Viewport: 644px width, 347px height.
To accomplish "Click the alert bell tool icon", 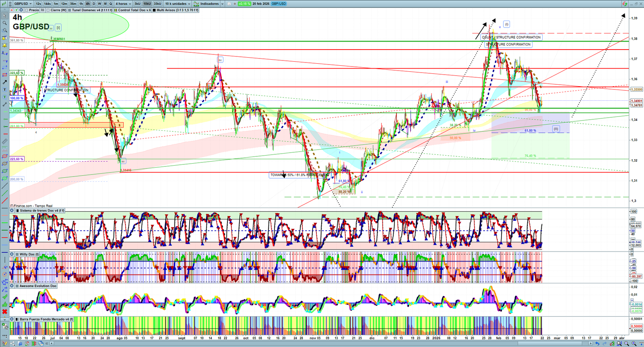I will point(5,45).
